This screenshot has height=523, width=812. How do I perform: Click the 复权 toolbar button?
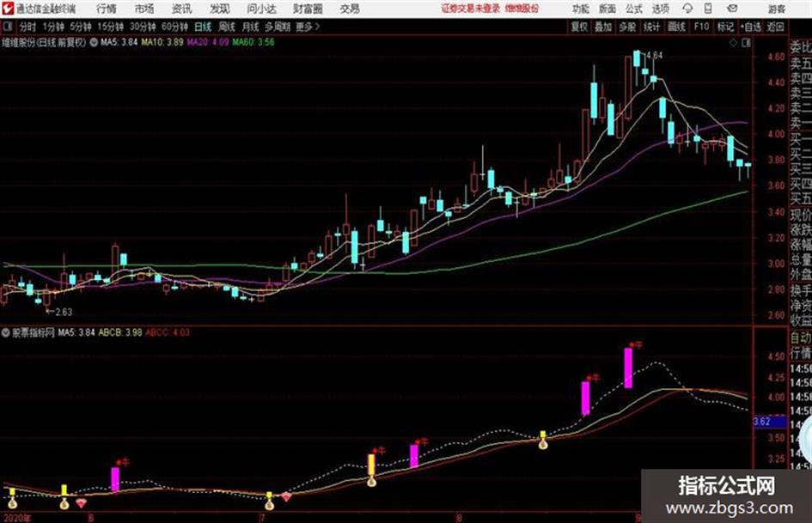tap(579, 27)
